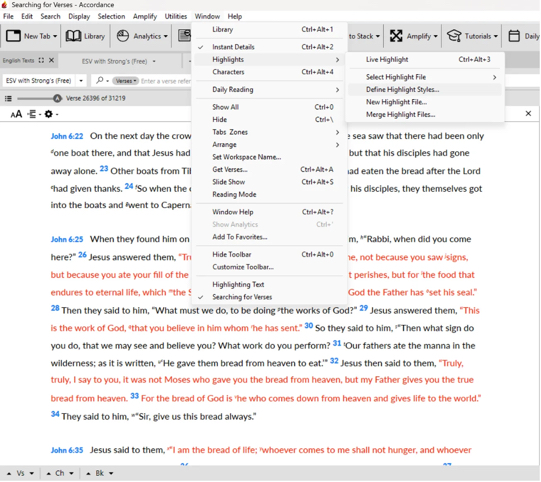Select the English Texts tab label
541x482 pixels.
point(18,61)
